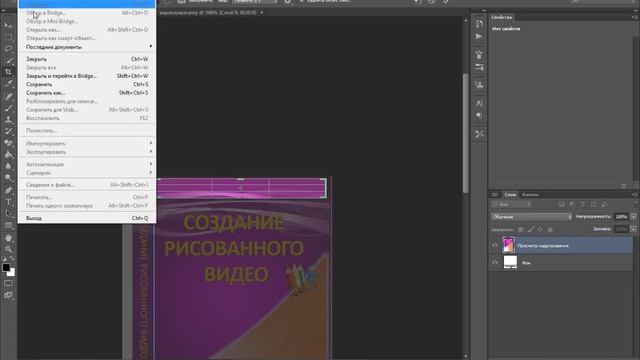The width and height of the screenshot is (640, 360).
Task: Hide the Просмотр кадрирования layer
Action: (x=495, y=245)
